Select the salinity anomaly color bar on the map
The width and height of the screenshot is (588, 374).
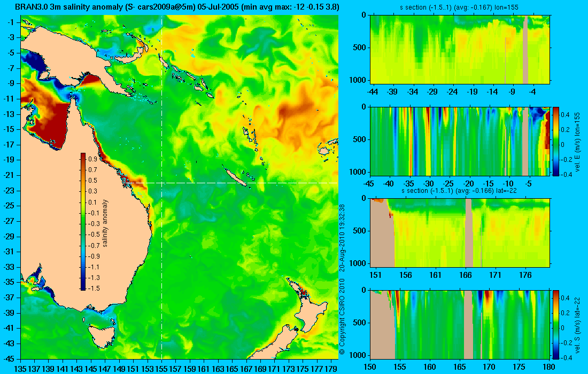(x=83, y=222)
